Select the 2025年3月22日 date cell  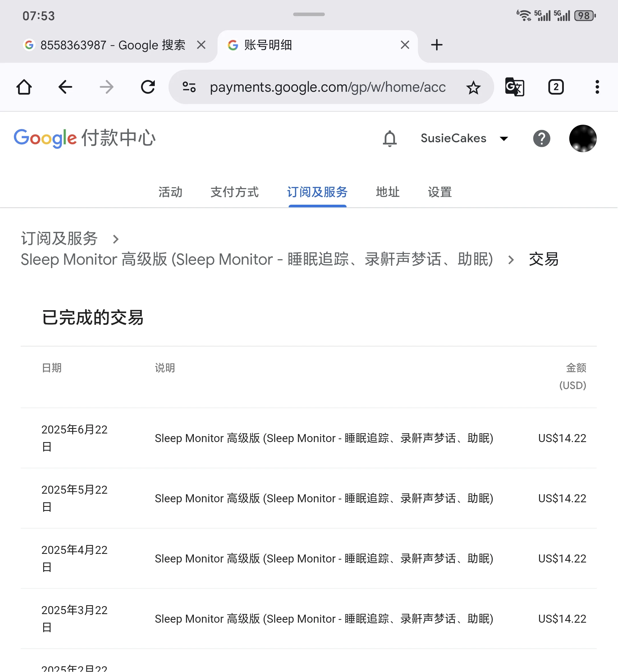pyautogui.click(x=74, y=618)
